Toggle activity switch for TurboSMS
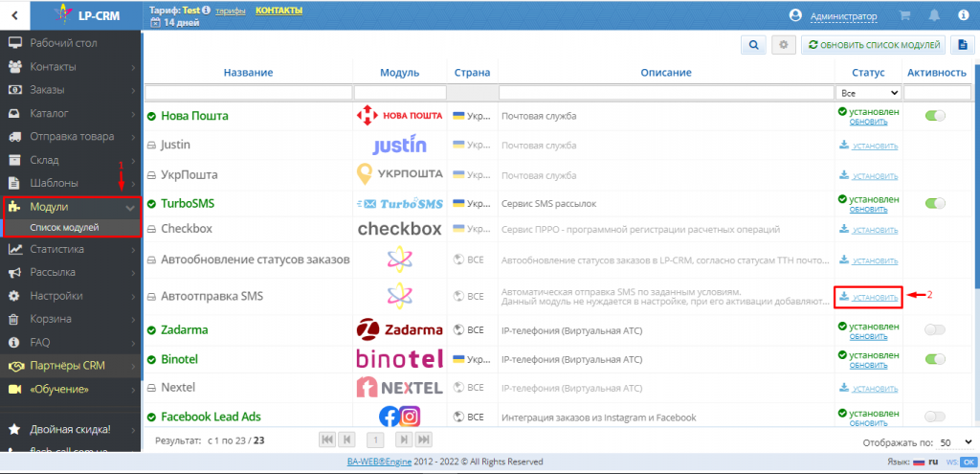 pyautogui.click(x=935, y=203)
